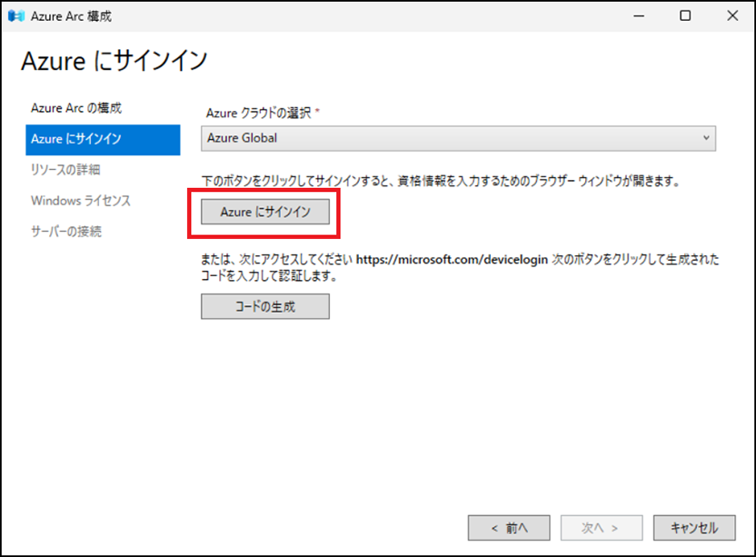Maximize the Azure Arc 構成 window

click(685, 16)
